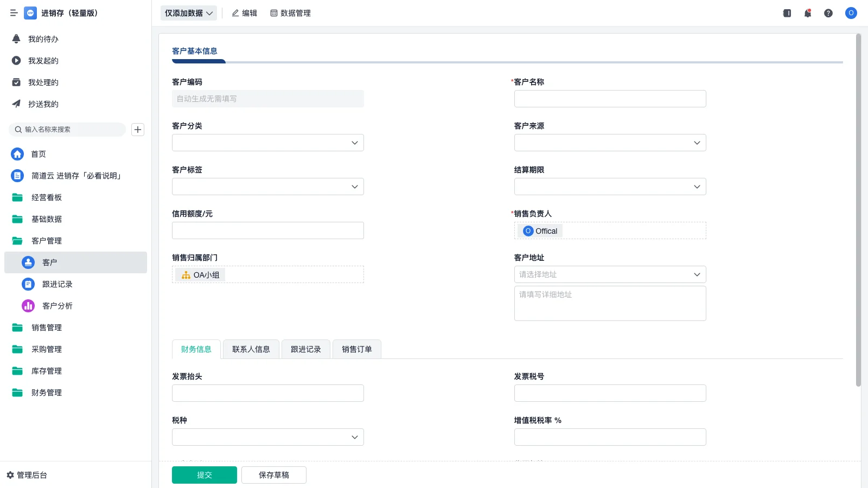Open 简道云 进销存「必看说明」 document icon
Viewport: 868px width, 488px height.
tap(17, 176)
